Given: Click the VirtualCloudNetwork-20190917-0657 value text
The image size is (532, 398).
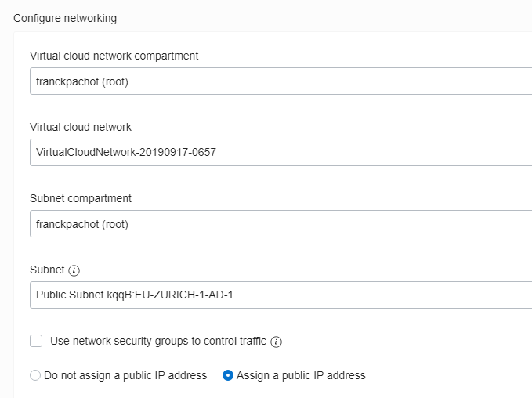Looking at the screenshot, I should pyautogui.click(x=126, y=152).
